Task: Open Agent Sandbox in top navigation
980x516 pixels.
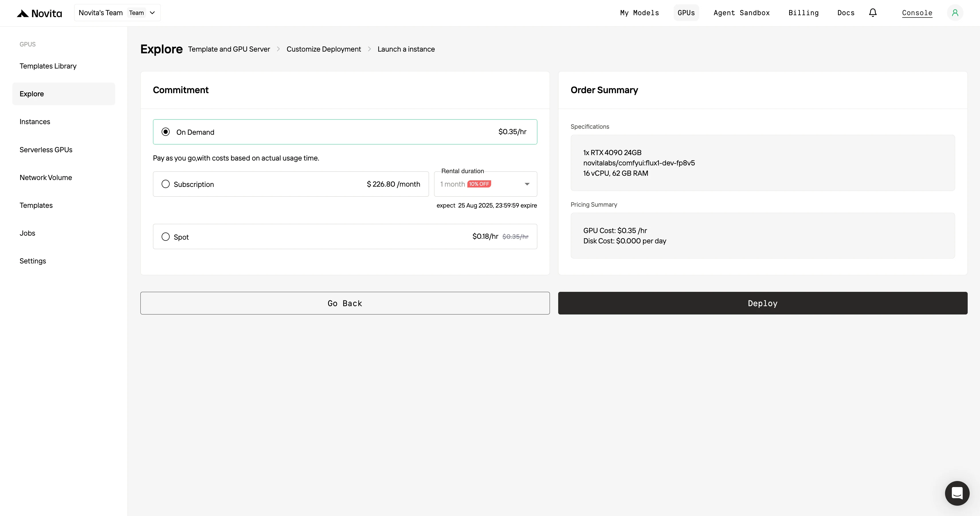Action: click(742, 13)
